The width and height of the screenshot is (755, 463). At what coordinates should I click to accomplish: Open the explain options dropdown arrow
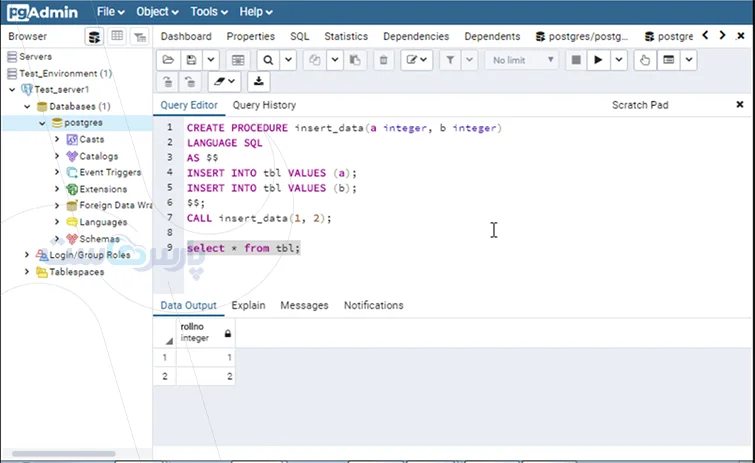(x=689, y=60)
